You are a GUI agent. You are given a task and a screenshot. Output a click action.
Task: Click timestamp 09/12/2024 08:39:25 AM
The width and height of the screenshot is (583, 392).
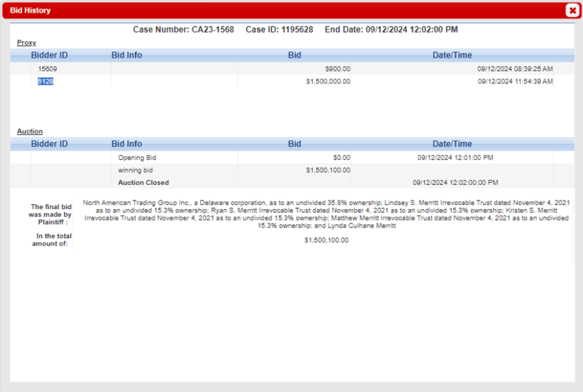click(515, 69)
